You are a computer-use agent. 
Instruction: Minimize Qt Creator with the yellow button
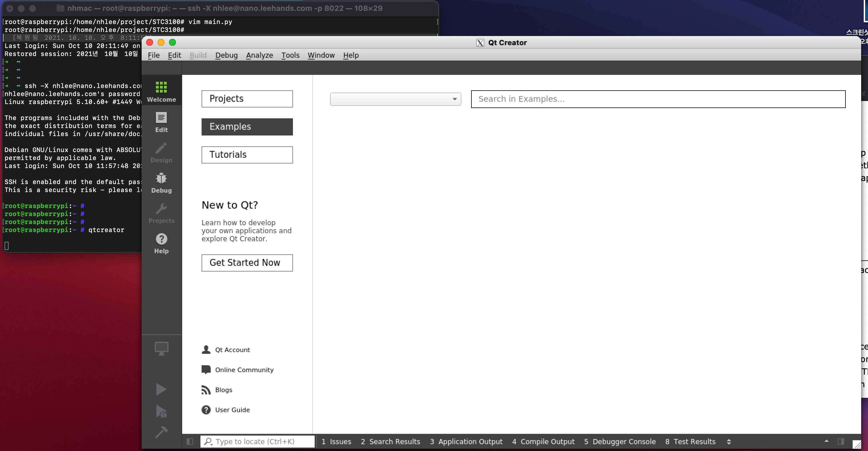[x=161, y=43]
